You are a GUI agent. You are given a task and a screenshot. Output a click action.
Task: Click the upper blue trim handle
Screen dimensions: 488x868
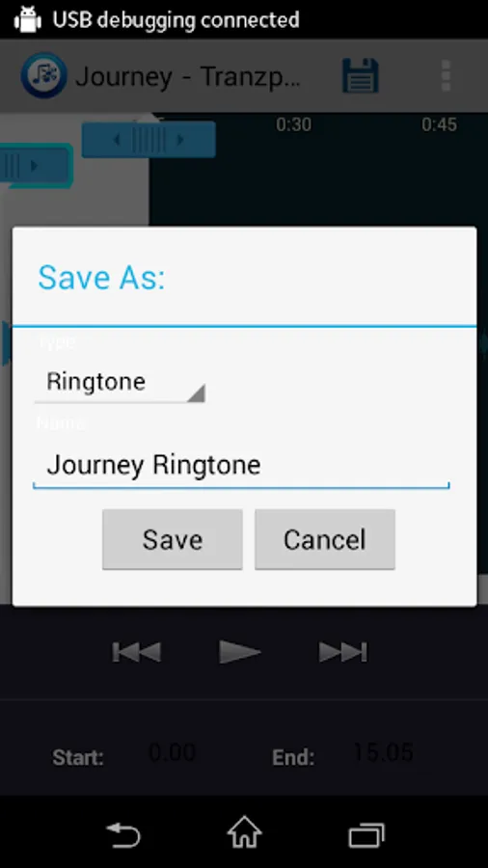[x=149, y=140]
